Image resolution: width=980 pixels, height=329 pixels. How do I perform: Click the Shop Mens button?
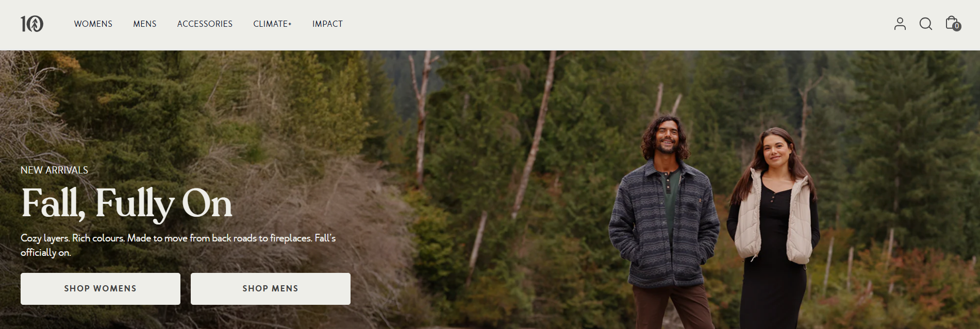pyautogui.click(x=271, y=289)
